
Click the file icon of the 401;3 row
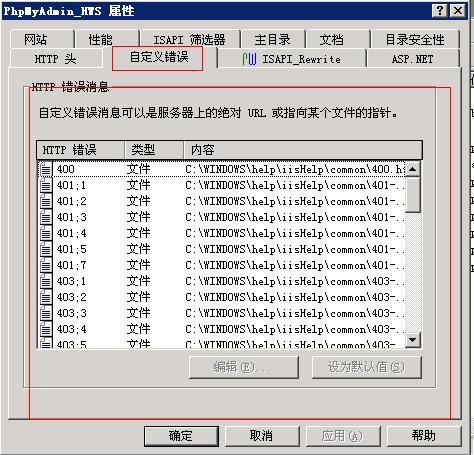point(46,217)
